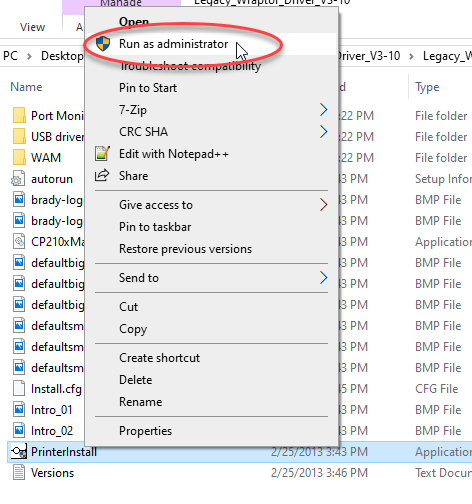Expand the CRC SHA submenu arrow

coord(323,132)
